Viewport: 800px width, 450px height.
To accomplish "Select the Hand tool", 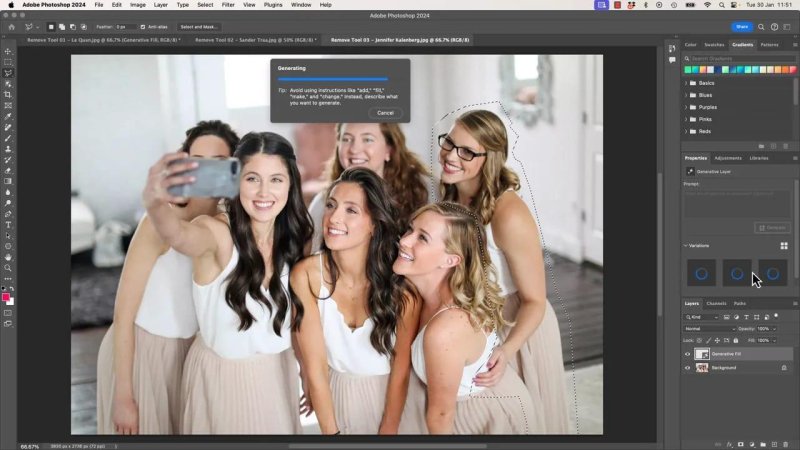I will [8, 257].
